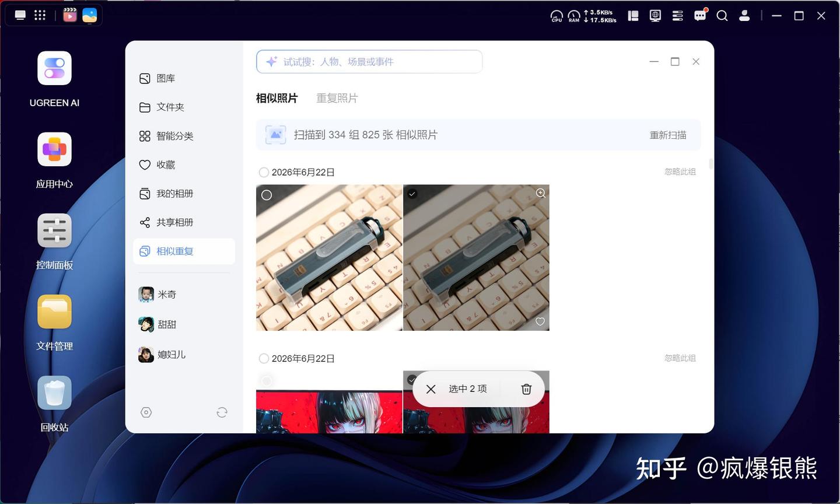Viewport: 840px width, 504px height.
Task: Check the CPU usage indicator
Action: pyautogui.click(x=556, y=16)
